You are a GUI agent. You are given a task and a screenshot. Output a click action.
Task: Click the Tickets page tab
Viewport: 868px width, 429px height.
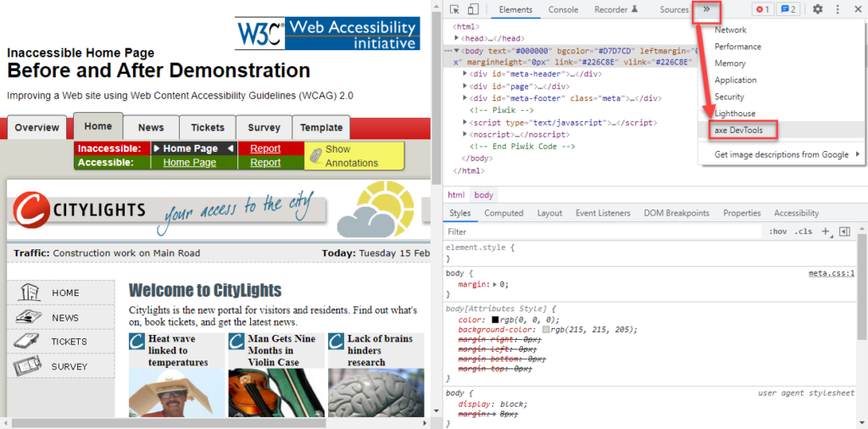tap(208, 127)
